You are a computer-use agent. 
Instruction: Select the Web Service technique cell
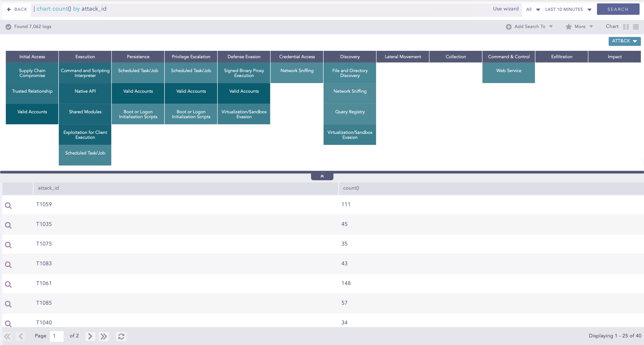pos(508,73)
